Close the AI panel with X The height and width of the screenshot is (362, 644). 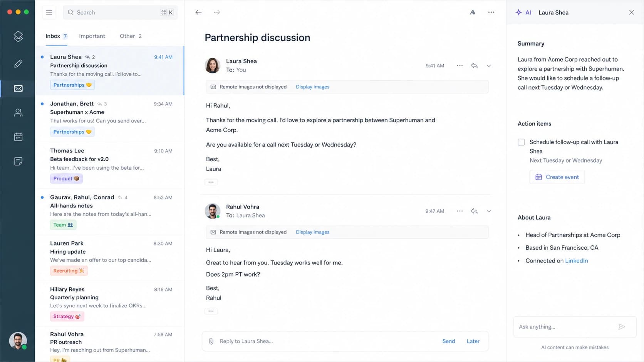pos(632,12)
